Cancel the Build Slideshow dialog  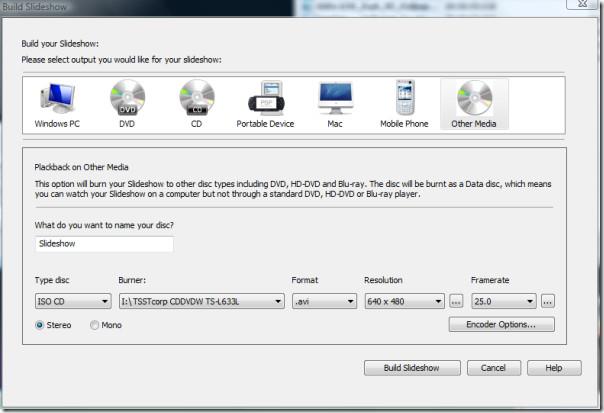(493, 368)
